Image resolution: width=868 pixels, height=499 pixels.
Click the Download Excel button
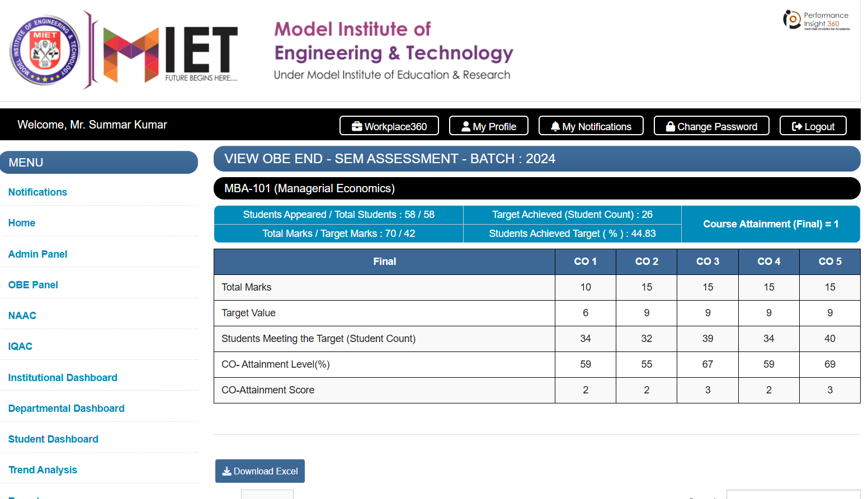pyautogui.click(x=260, y=471)
